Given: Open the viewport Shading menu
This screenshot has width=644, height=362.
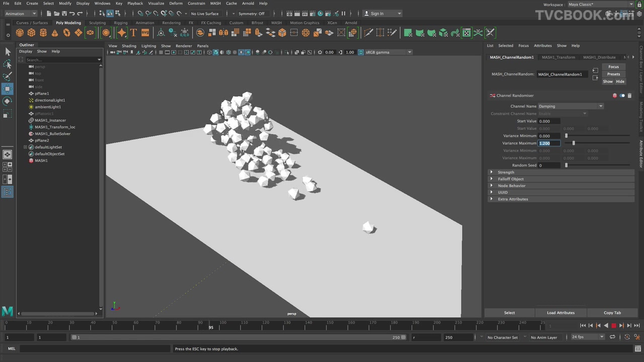Looking at the screenshot, I should coord(129,46).
